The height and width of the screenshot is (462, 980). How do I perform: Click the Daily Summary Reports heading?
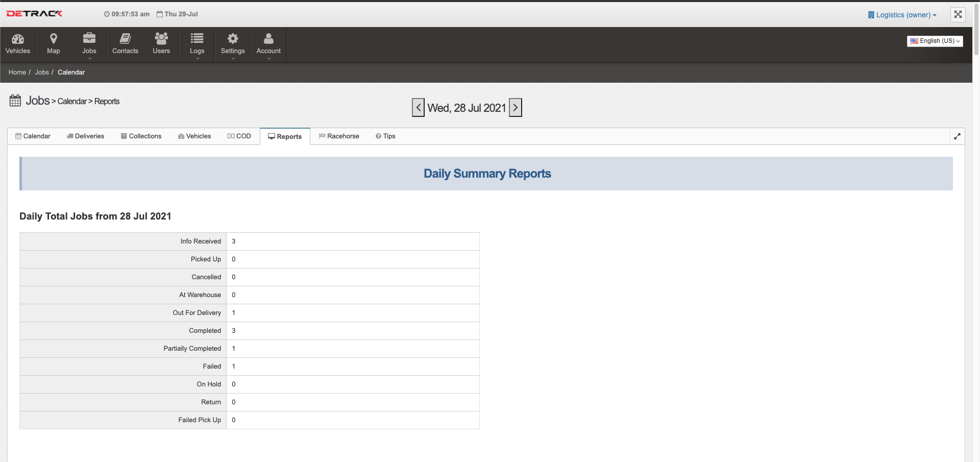pos(487,174)
